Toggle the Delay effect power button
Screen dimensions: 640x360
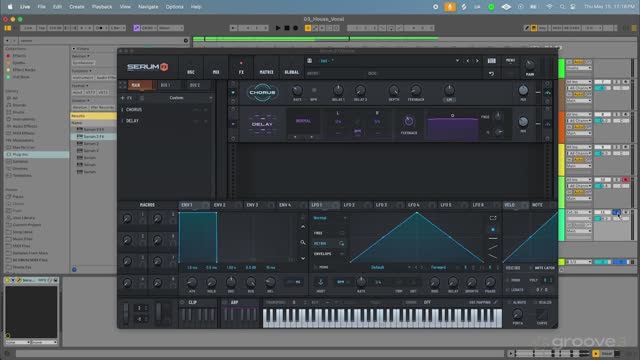point(233,124)
